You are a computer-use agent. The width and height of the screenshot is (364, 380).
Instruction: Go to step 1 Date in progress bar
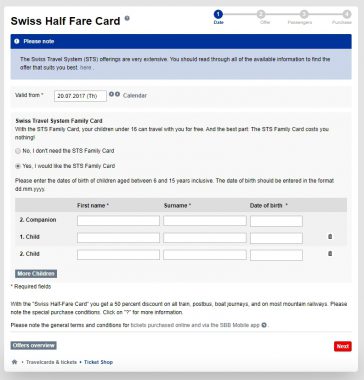tap(218, 14)
